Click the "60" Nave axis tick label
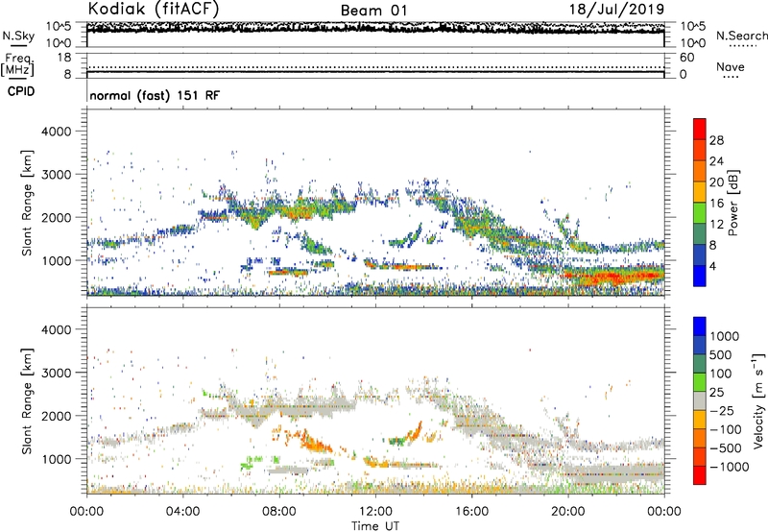 [x=686, y=58]
